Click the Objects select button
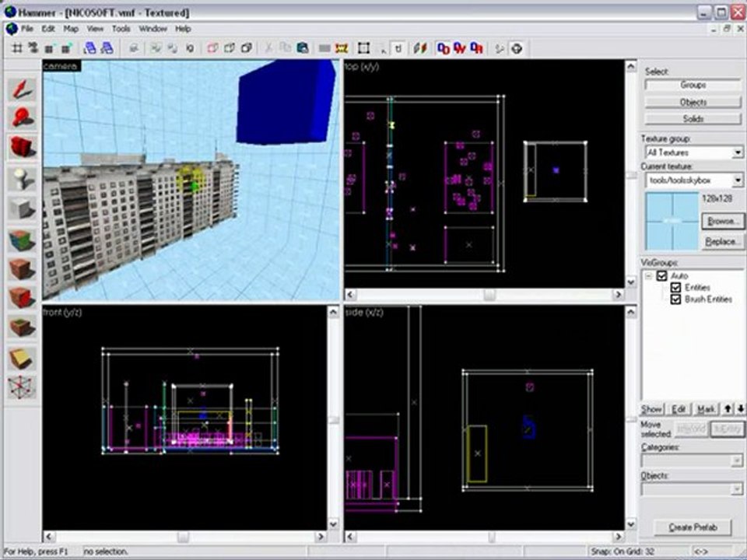 click(x=693, y=102)
